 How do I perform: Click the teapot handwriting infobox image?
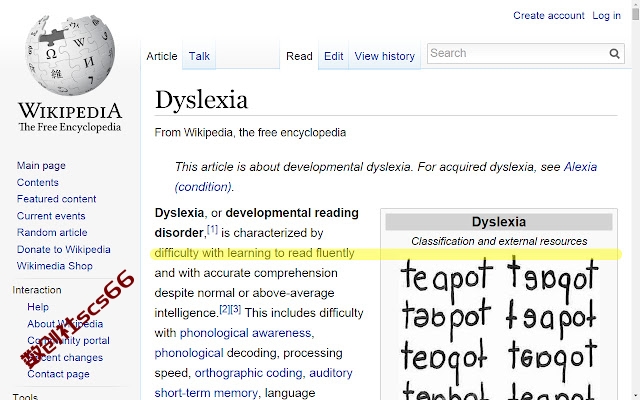[x=500, y=327]
